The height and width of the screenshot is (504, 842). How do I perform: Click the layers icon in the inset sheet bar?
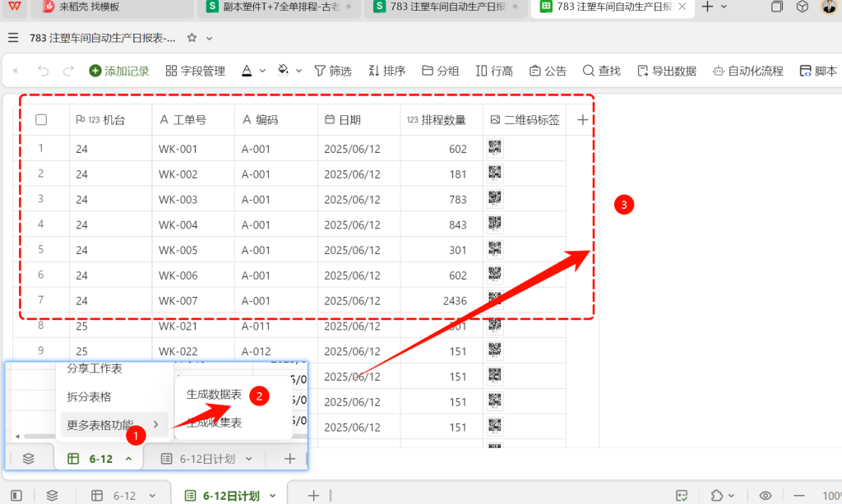(x=29, y=459)
